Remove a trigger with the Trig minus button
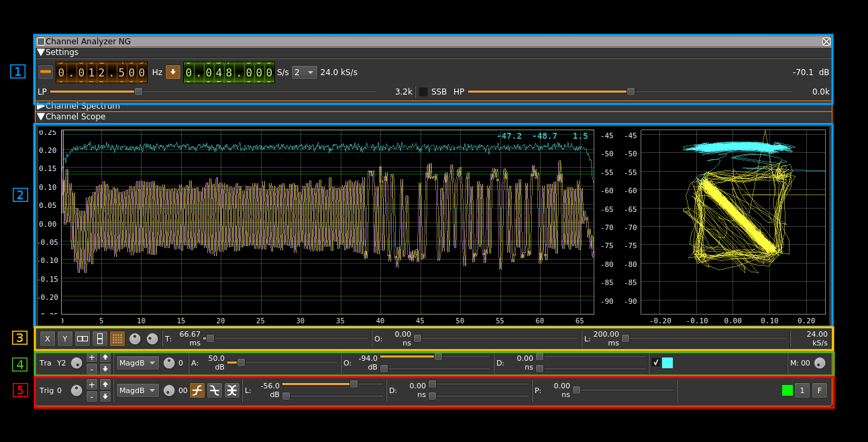 pyautogui.click(x=92, y=396)
